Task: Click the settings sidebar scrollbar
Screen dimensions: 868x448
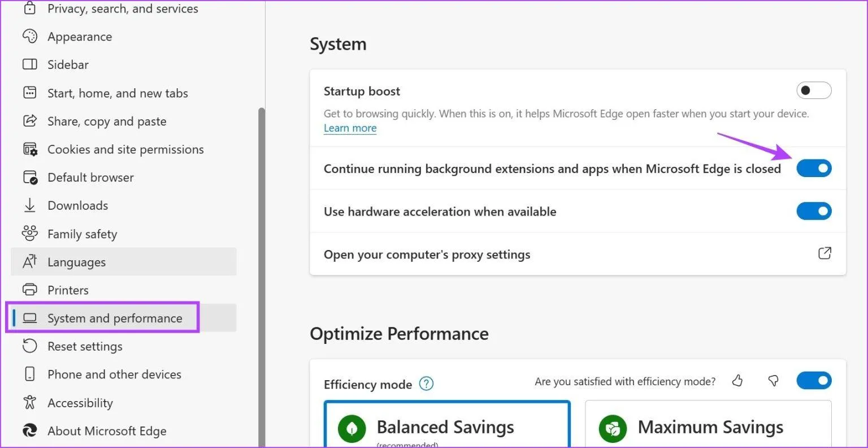Action: [x=261, y=277]
